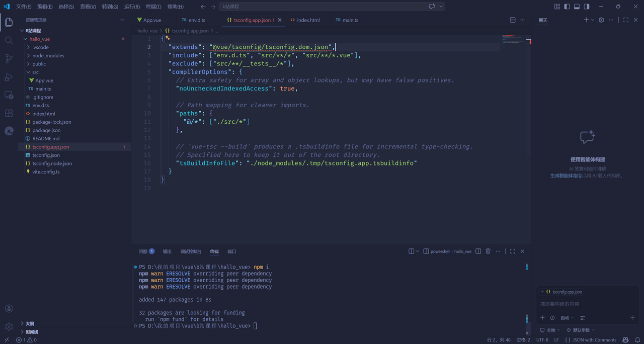Open the Run and Debug view
Image resolution: width=644 pixels, height=344 pixels.
(x=9, y=77)
